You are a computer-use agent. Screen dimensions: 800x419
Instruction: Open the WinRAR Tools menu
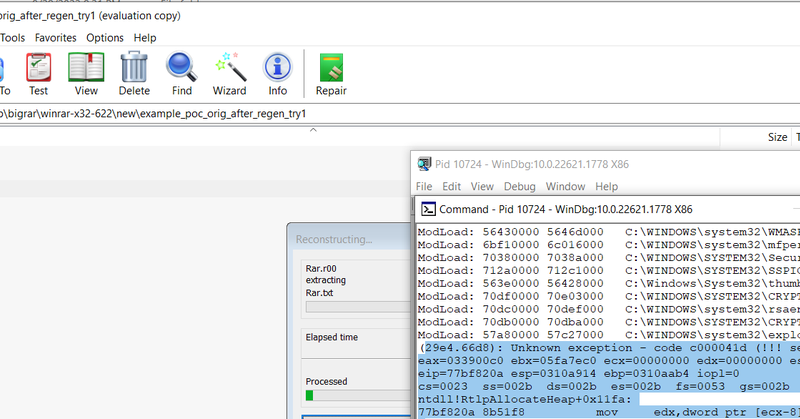click(13, 38)
